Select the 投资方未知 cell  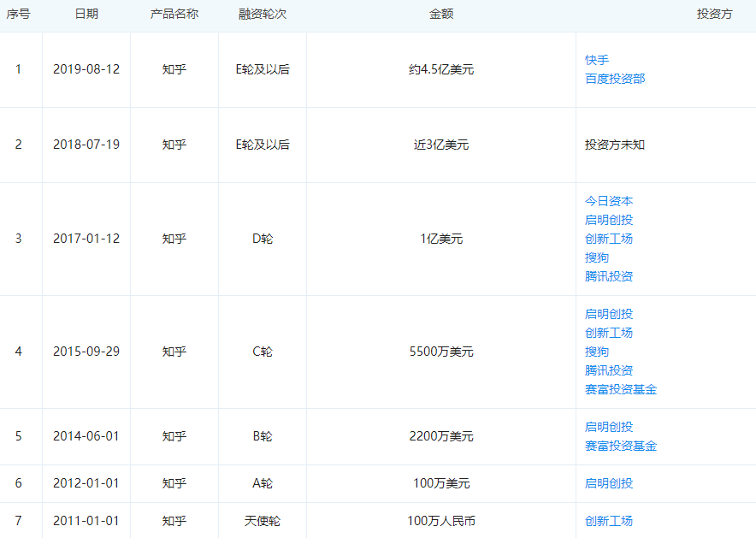pyautogui.click(x=615, y=145)
